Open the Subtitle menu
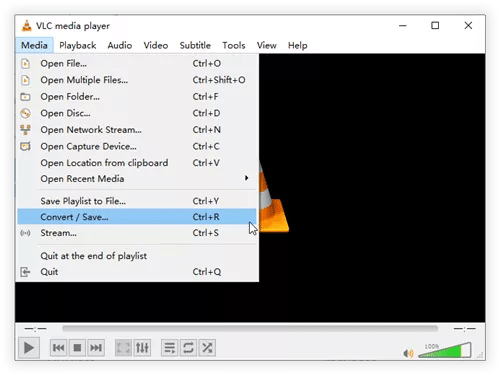The image size is (500, 375). coord(195,45)
